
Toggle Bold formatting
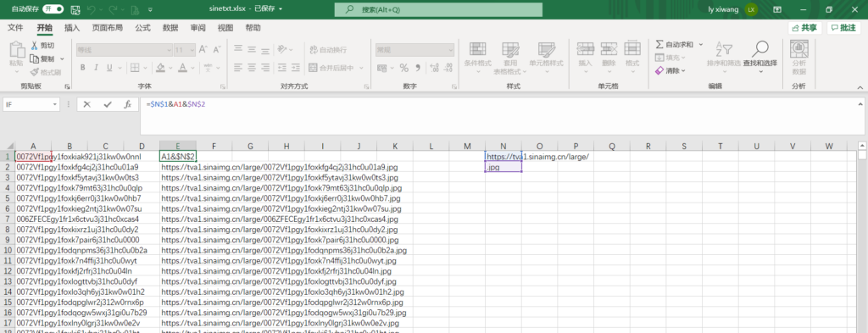point(82,68)
